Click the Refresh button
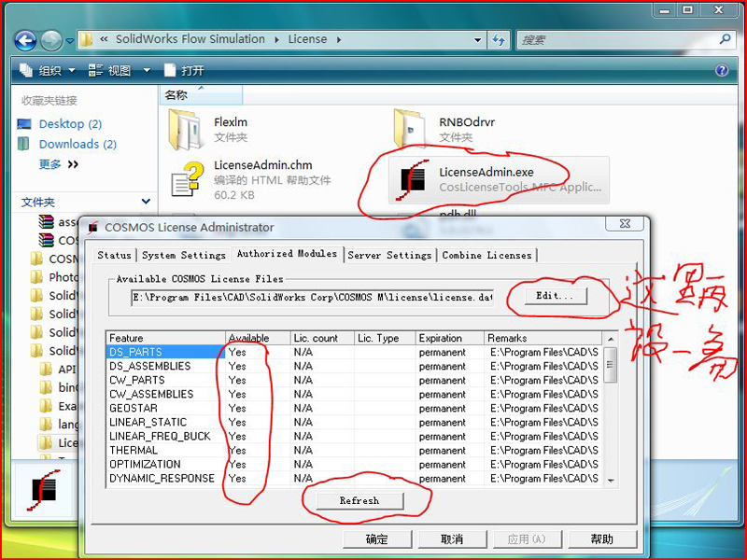Screen dimensions: 747x560 click(x=359, y=501)
